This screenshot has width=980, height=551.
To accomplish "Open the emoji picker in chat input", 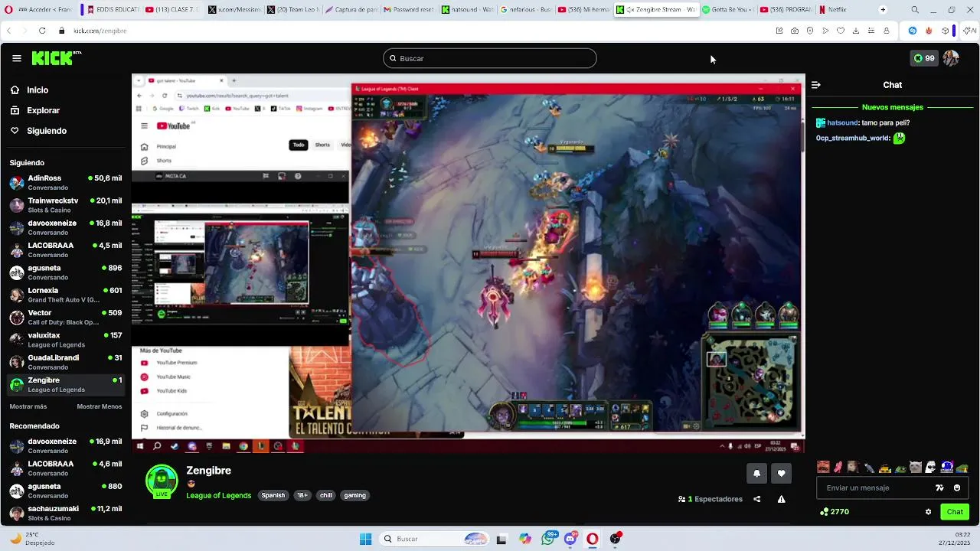I will click(957, 487).
